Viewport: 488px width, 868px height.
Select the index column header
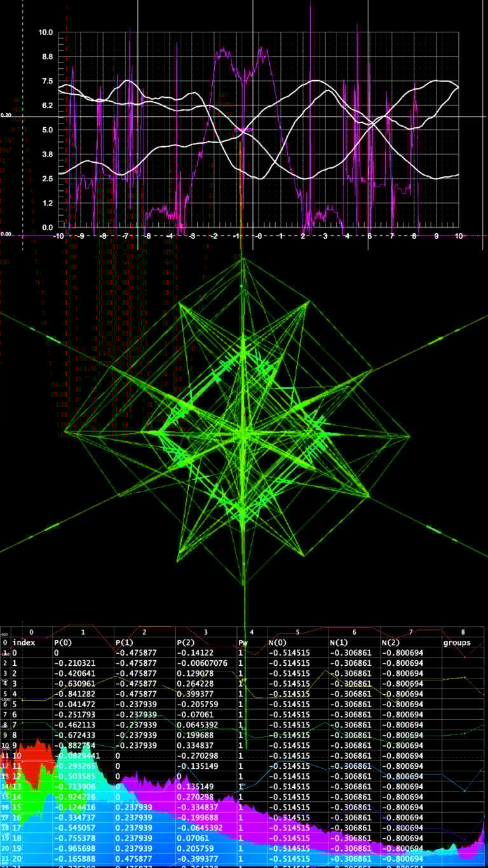coord(24,642)
